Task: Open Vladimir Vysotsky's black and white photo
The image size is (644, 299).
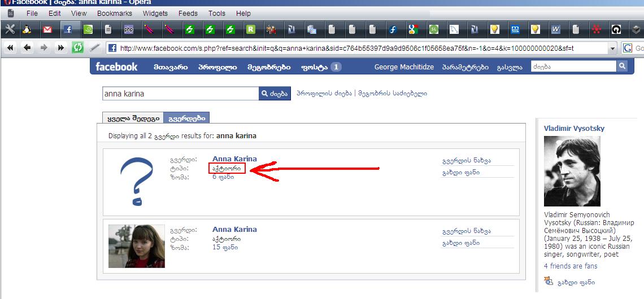Action: 572,171
